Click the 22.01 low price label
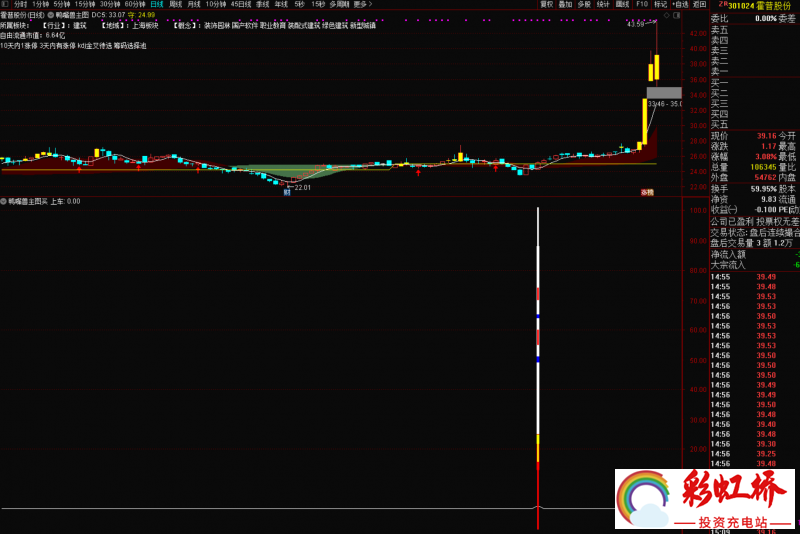 pyautogui.click(x=303, y=188)
